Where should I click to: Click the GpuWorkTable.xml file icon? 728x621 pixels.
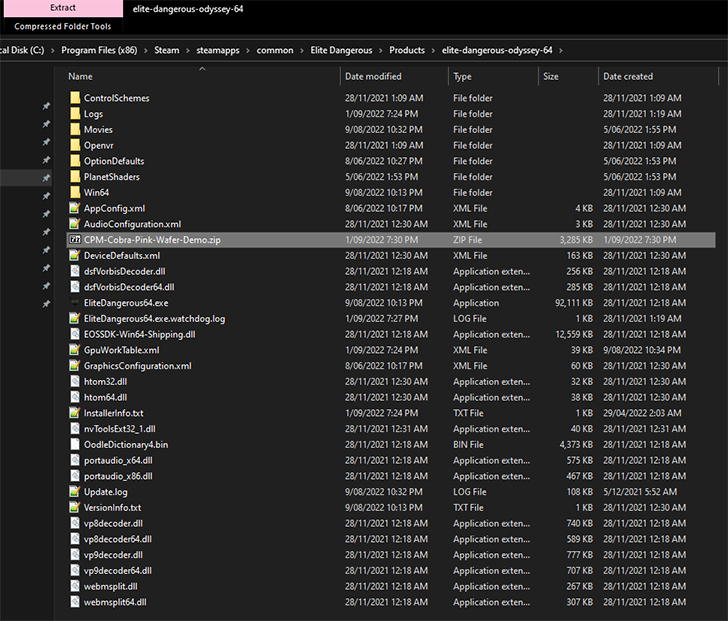[75, 350]
